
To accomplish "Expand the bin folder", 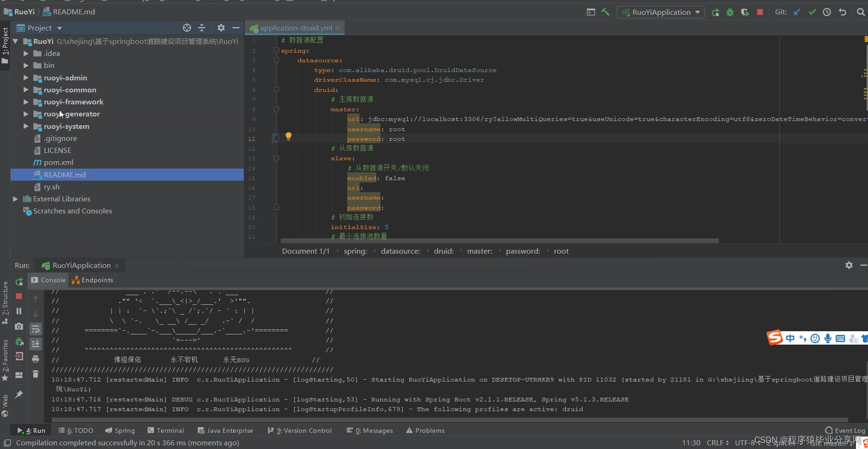I will [26, 65].
